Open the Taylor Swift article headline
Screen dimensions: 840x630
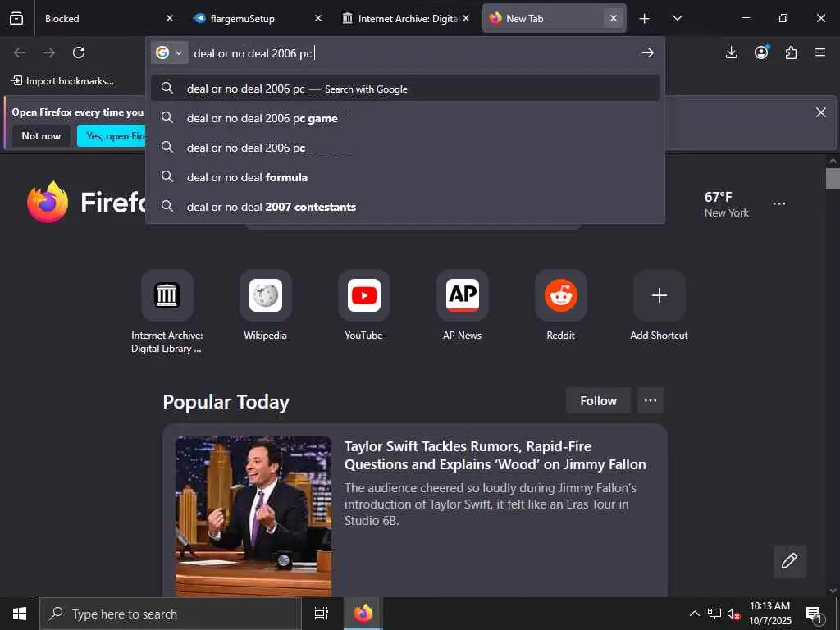pos(495,455)
